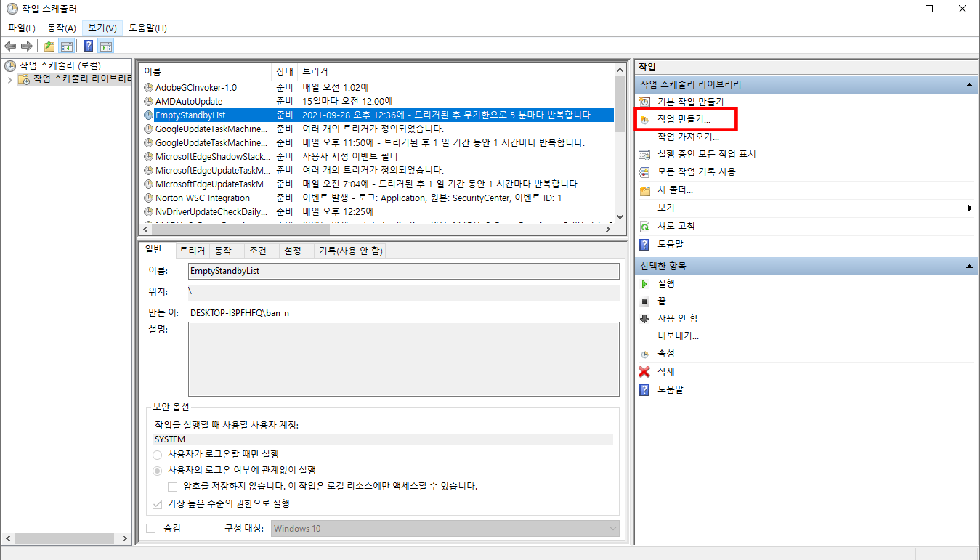Click the 도움말 icon under 선택한 항목

coord(644,390)
